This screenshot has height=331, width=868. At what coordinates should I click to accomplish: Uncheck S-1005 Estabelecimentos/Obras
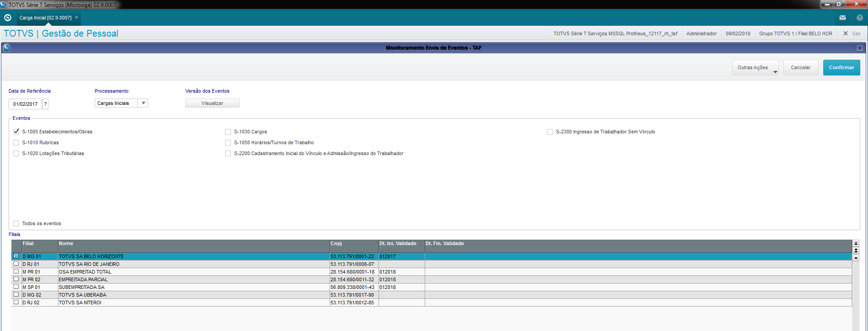pos(16,132)
